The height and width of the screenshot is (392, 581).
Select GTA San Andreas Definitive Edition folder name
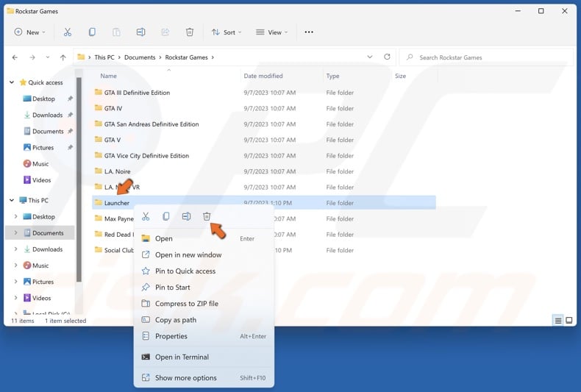pyautogui.click(x=152, y=124)
